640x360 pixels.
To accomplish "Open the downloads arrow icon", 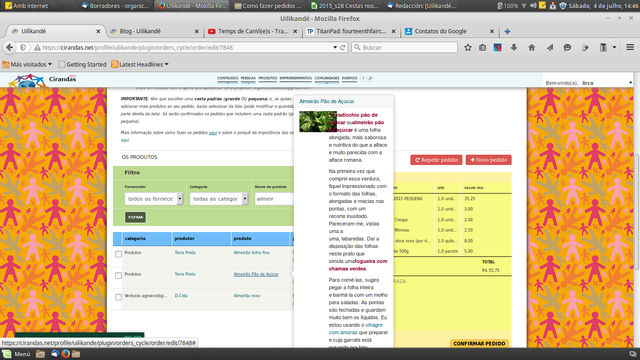I will coord(514,47).
